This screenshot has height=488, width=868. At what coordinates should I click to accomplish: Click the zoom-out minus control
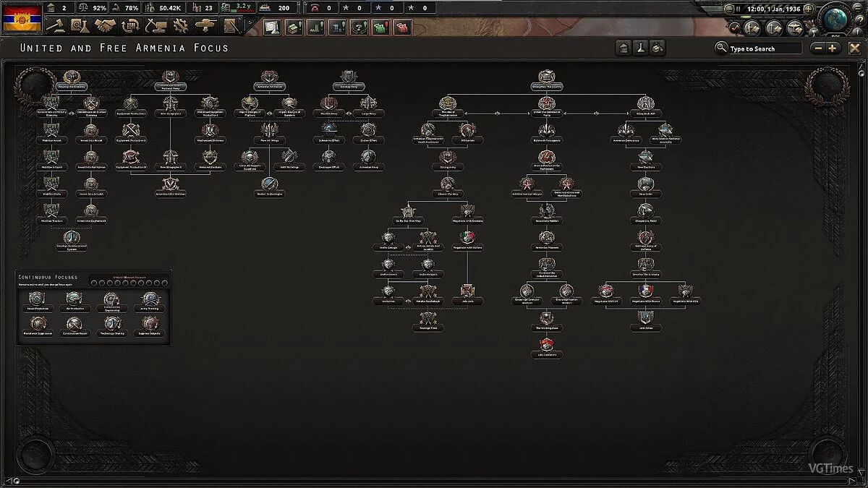[818, 48]
